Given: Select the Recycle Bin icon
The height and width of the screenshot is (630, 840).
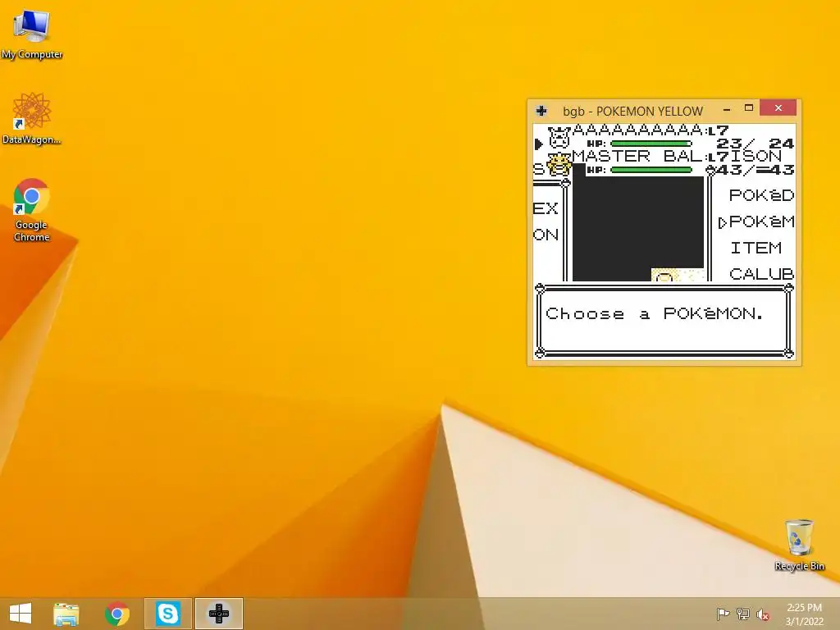Looking at the screenshot, I should coord(799,545).
